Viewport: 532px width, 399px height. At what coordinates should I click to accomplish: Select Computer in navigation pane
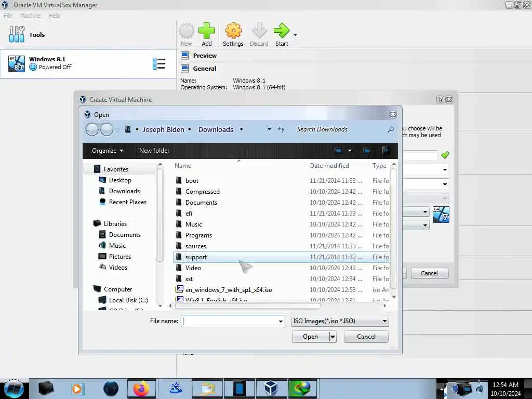pos(118,289)
